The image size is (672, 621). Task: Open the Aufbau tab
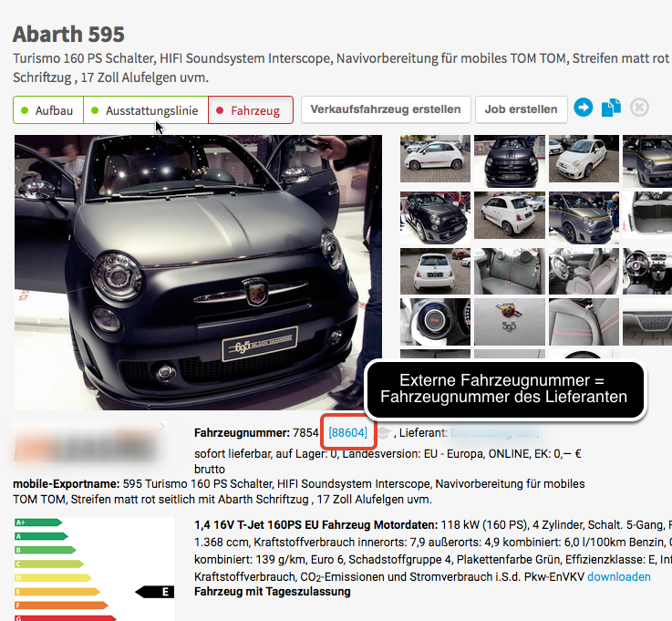47,110
